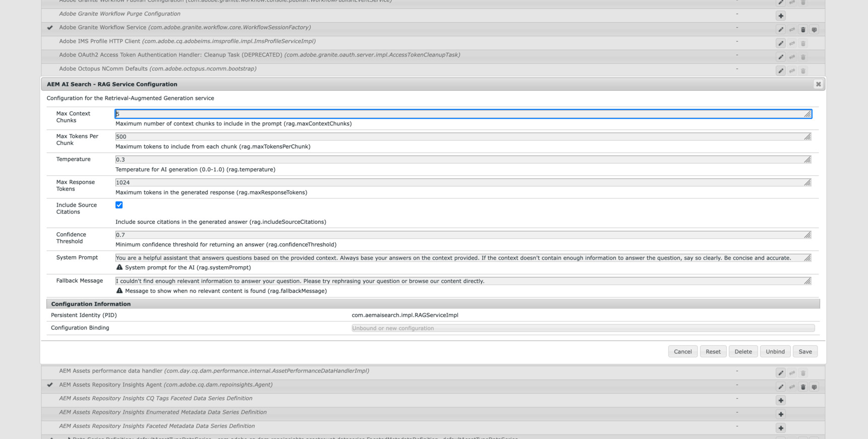Click the Delete button in the dialog footer
Screen dimensions: 868x439
(x=743, y=351)
